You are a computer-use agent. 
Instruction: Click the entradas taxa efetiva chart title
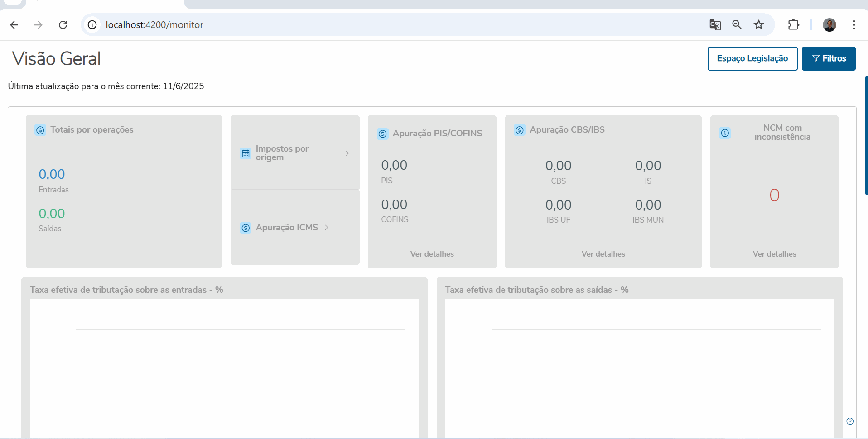pos(126,290)
